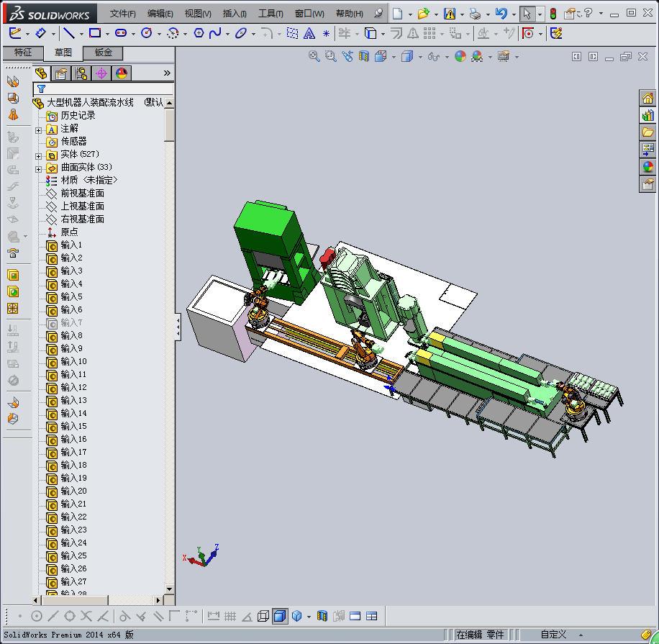Expand the 曲面实体 (33) folder
The height and width of the screenshot is (644, 659).
point(38,169)
